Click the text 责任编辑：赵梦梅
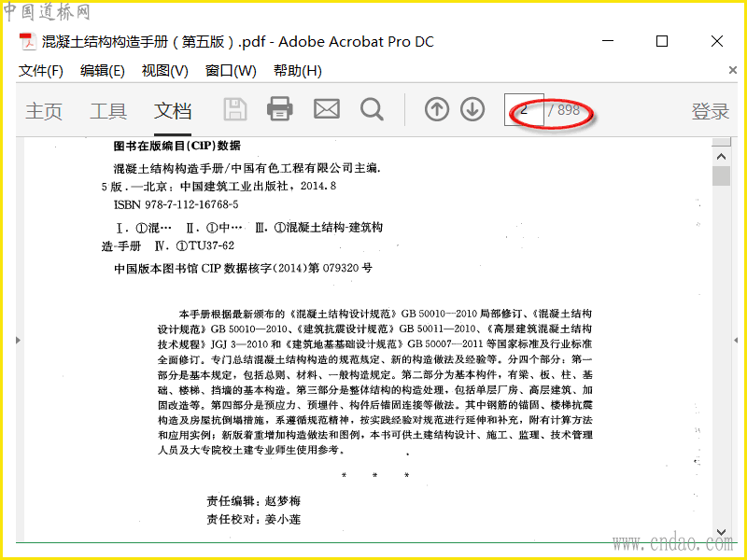The width and height of the screenshot is (747, 560). click(x=253, y=501)
